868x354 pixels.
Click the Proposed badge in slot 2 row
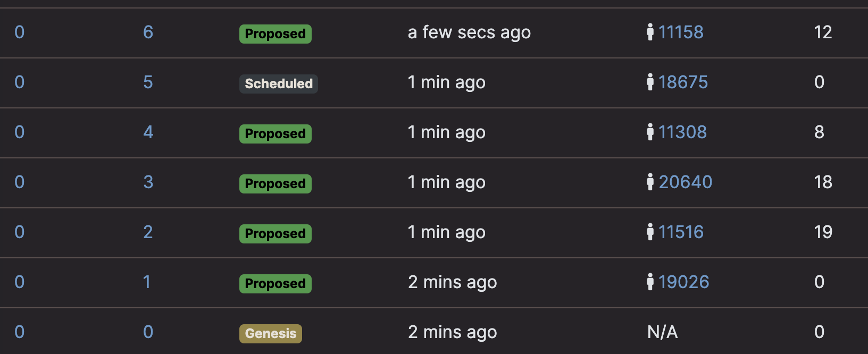[276, 233]
